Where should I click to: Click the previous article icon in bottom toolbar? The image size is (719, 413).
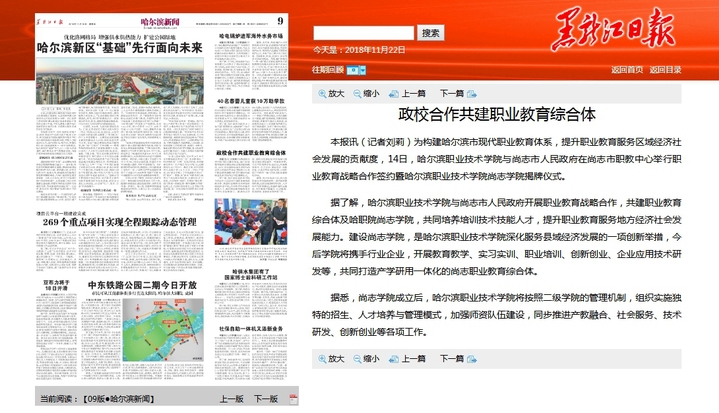393,359
